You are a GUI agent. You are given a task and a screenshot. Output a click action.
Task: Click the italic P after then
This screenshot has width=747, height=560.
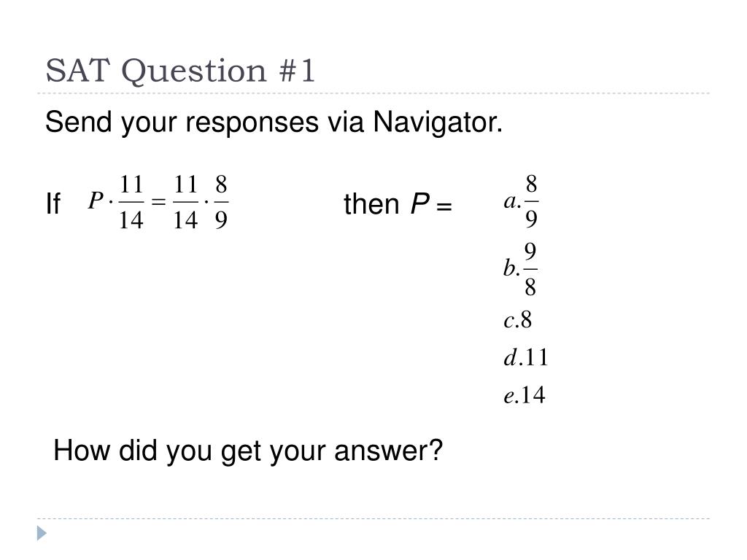pos(419,203)
